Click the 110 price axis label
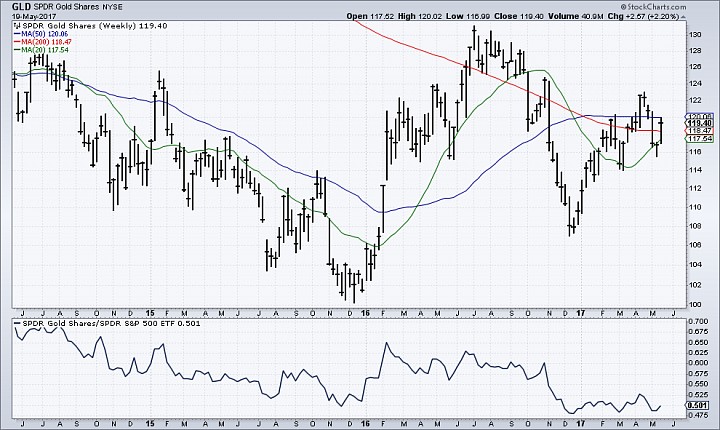This screenshot has height=430, width=720. click(x=694, y=207)
